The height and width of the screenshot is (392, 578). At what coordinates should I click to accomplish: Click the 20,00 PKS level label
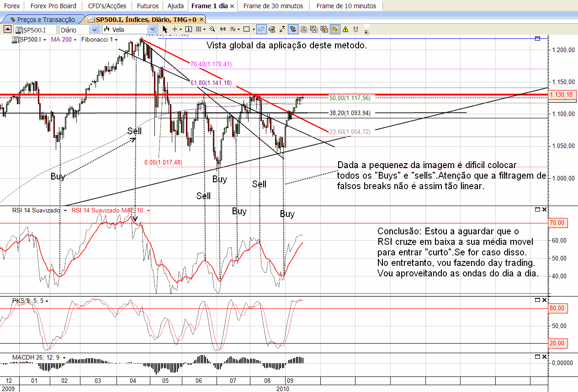pyautogui.click(x=557, y=343)
